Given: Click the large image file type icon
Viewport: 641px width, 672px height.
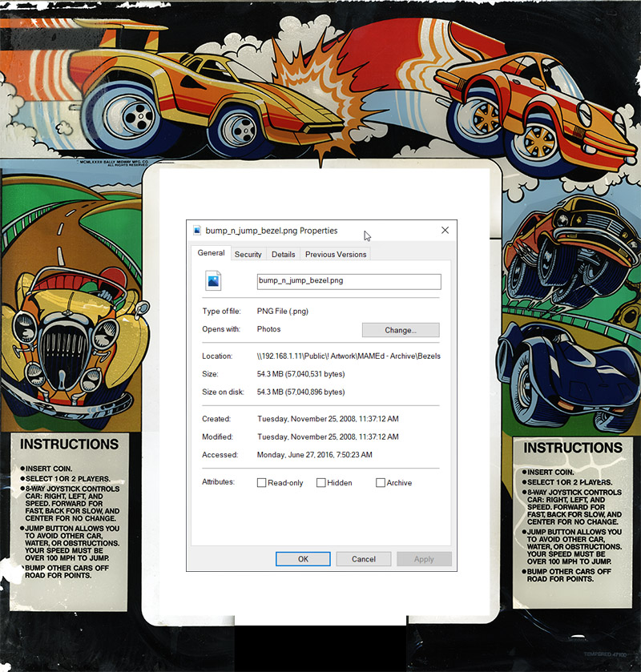Looking at the screenshot, I should click(213, 280).
